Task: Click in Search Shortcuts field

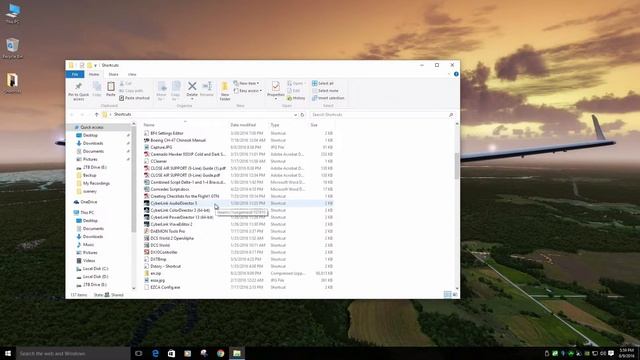Action: point(382,115)
